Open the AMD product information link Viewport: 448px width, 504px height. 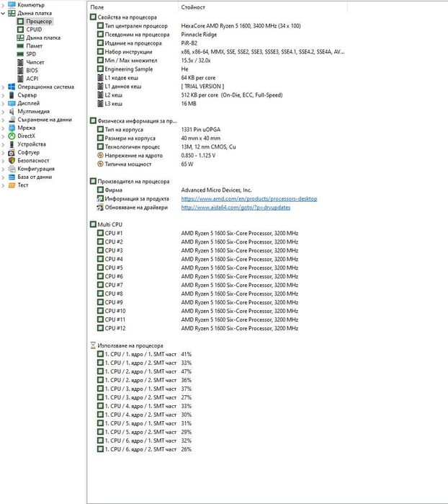click(x=249, y=198)
